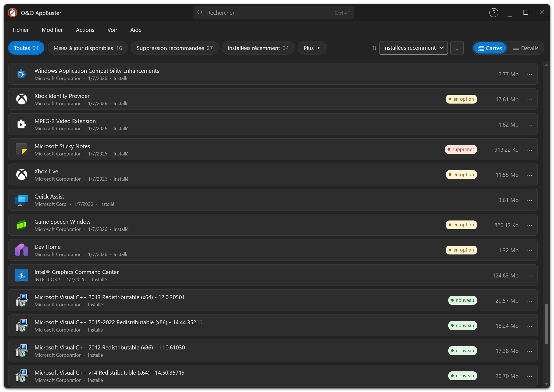The width and height of the screenshot is (554, 392).
Task: Click the Visual C++ 2015-2022 x86 installer icon
Action: (22, 326)
